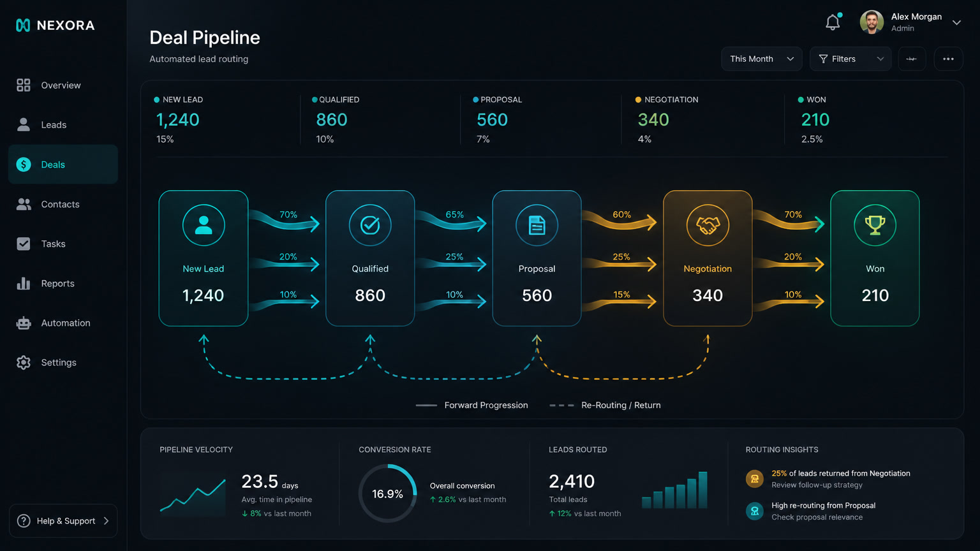This screenshot has height=551, width=980.
Task: Open the three-dot more options menu
Action: pyautogui.click(x=948, y=59)
